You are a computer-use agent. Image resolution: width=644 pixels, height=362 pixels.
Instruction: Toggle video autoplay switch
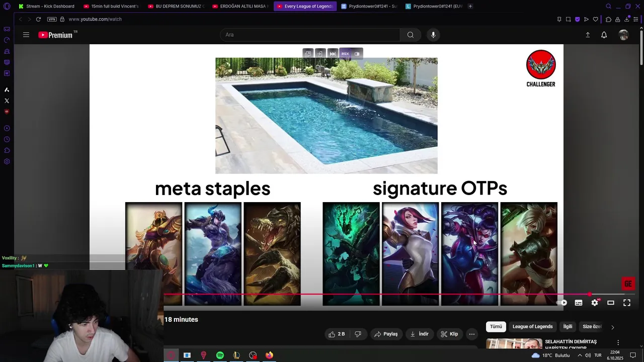point(562,303)
